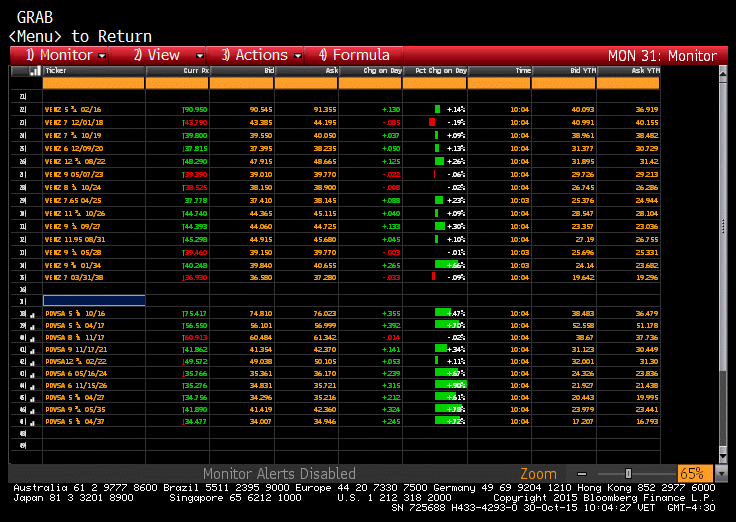The image size is (736, 522).
Task: Click orange filter field under Curr Px
Action: pos(177,84)
